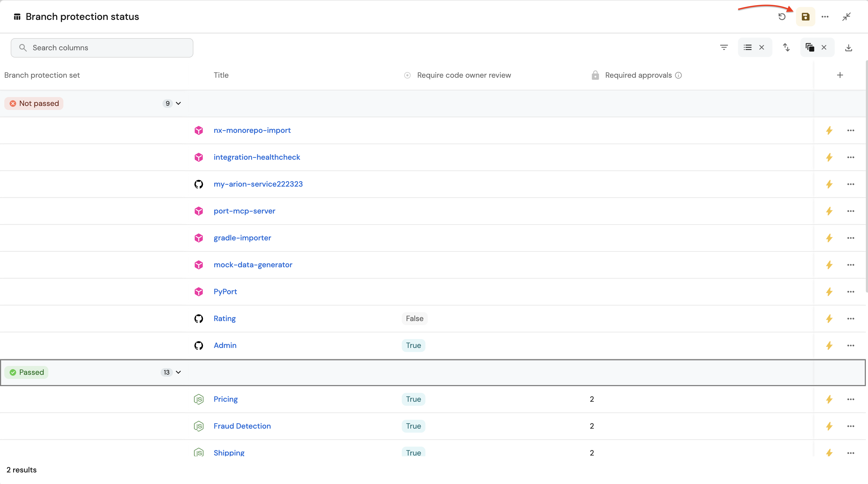
Task: Remove the hidden columns setting
Action: [824, 48]
